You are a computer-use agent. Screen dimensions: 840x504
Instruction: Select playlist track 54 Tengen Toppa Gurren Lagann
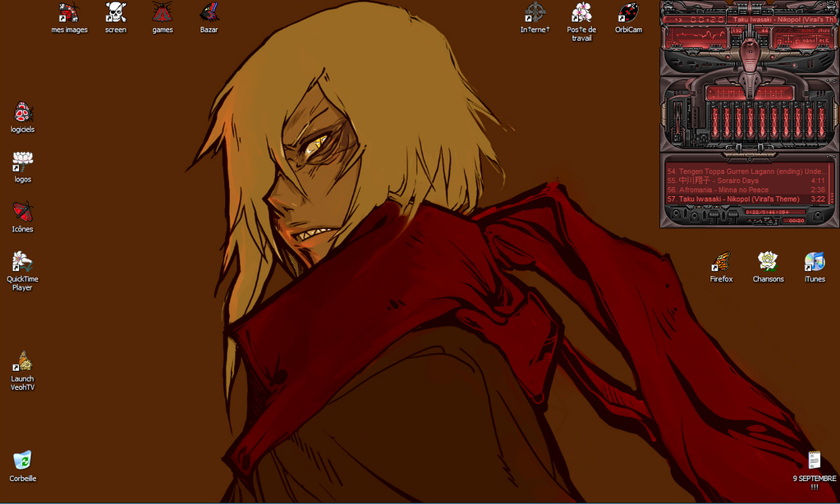(746, 172)
